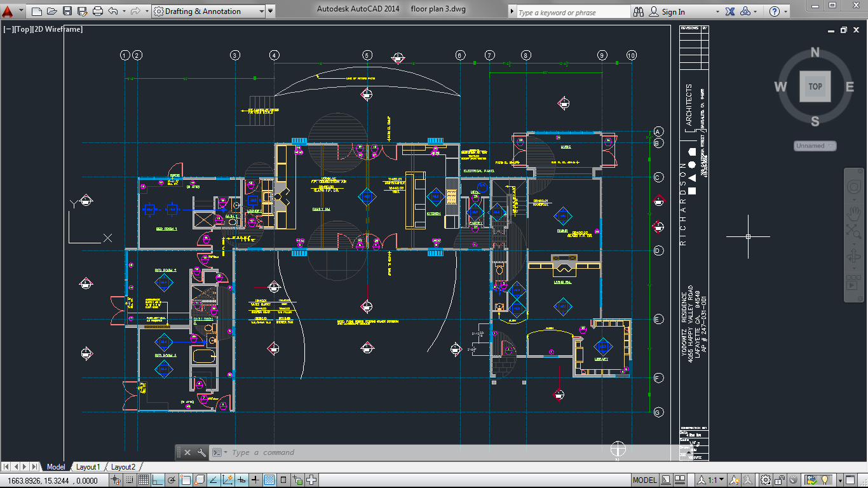Screen dimensions: 868x488
Task: Open the Unnamed UCS dropdown under ViewCube
Action: 815,146
